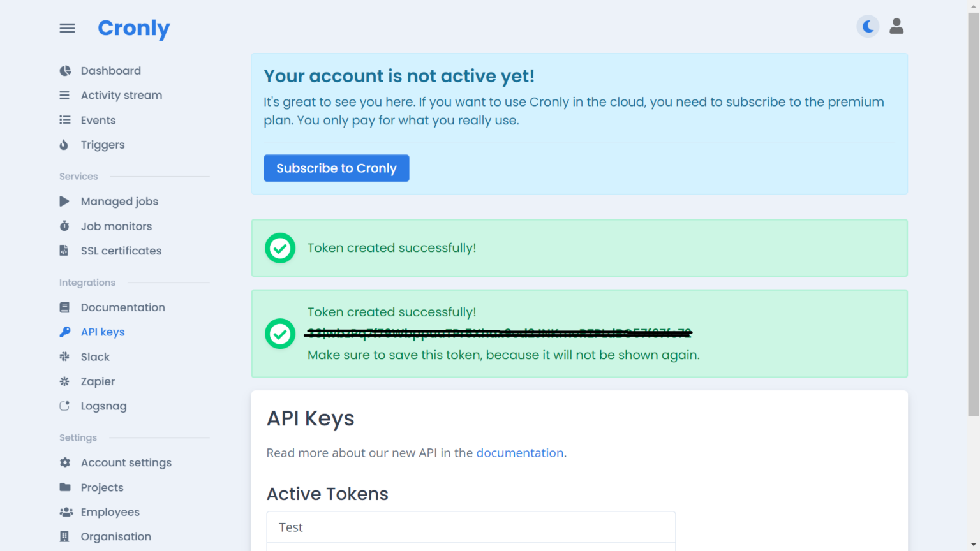Image resolution: width=980 pixels, height=551 pixels.
Task: Go to Activity stream page
Action: pos(121,96)
